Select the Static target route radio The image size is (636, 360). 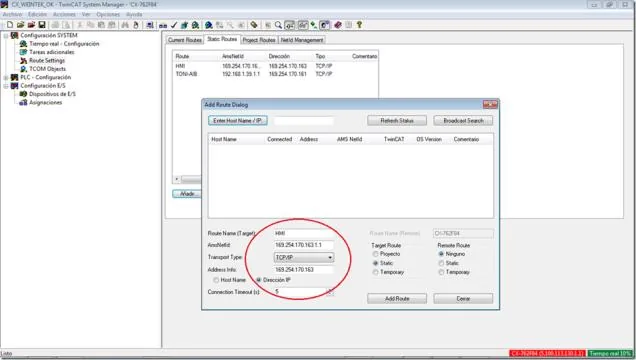(x=376, y=263)
